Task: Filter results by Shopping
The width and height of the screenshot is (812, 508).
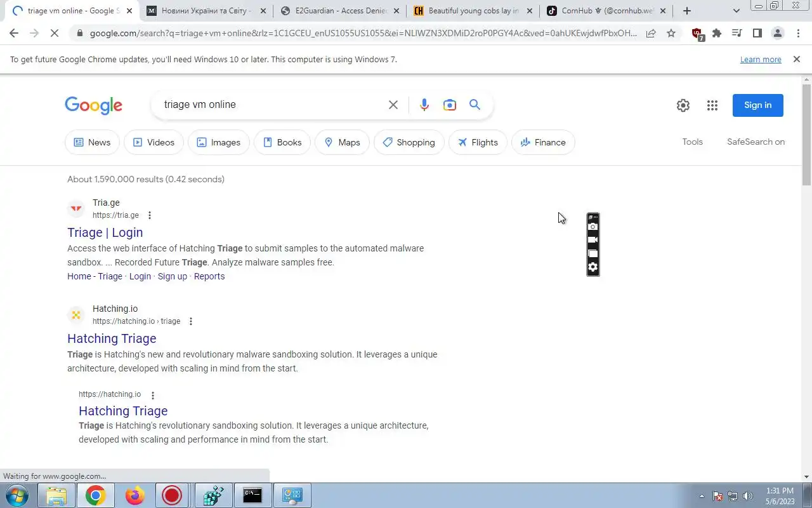Action: click(409, 142)
